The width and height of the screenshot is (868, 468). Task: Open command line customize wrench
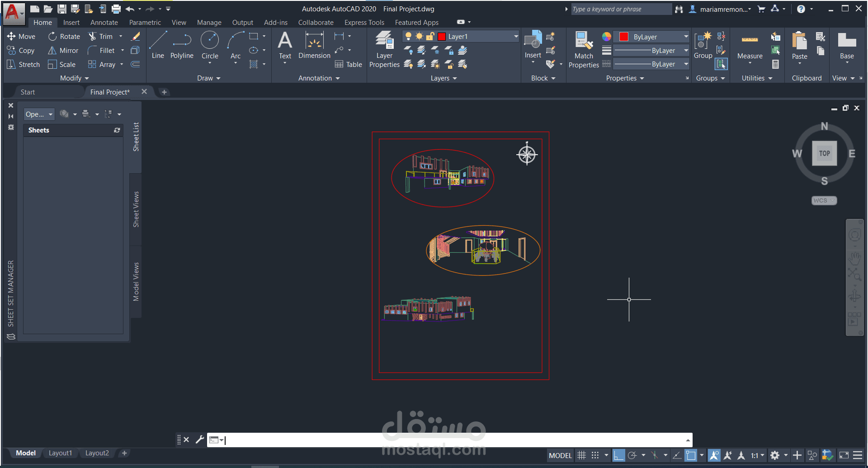pos(199,440)
